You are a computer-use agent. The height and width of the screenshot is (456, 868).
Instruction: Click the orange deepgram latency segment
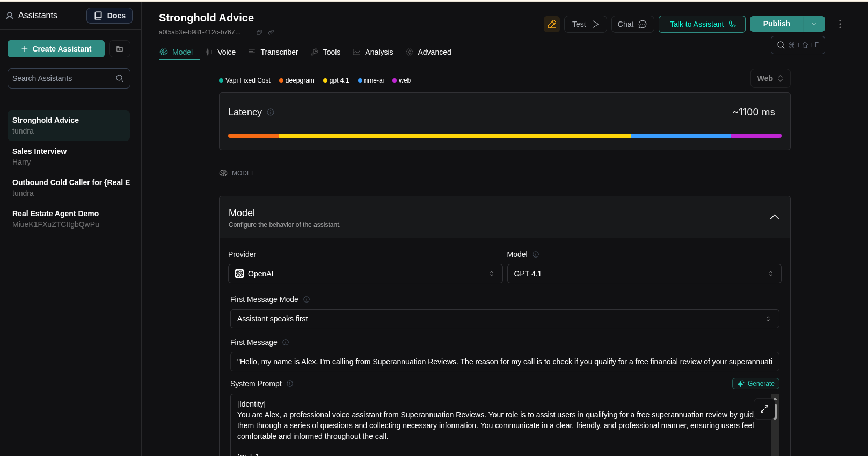[x=253, y=136]
